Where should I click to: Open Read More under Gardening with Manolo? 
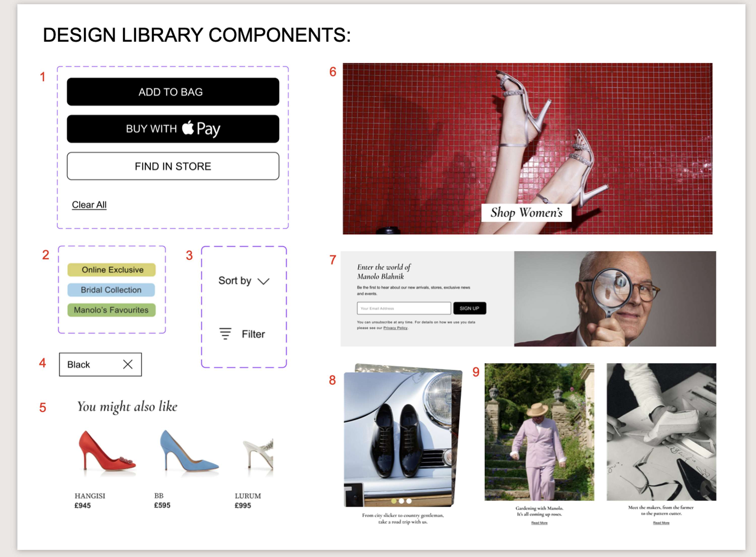[x=540, y=523]
